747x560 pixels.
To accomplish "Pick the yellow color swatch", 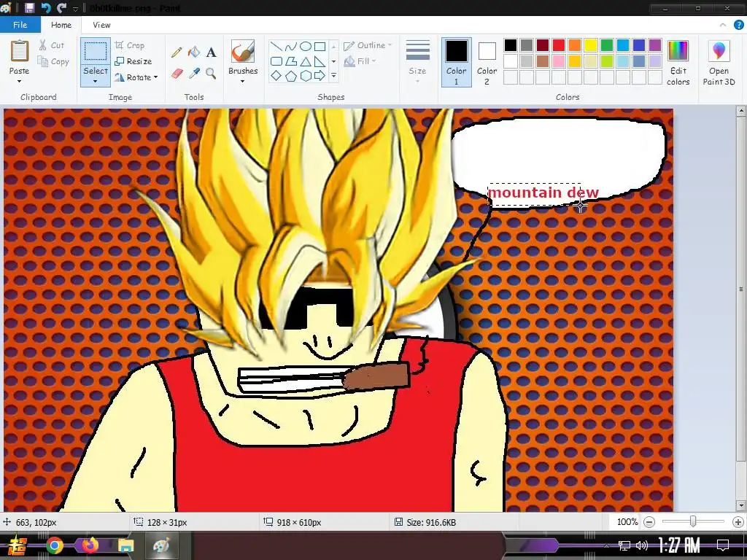I will coord(591,45).
